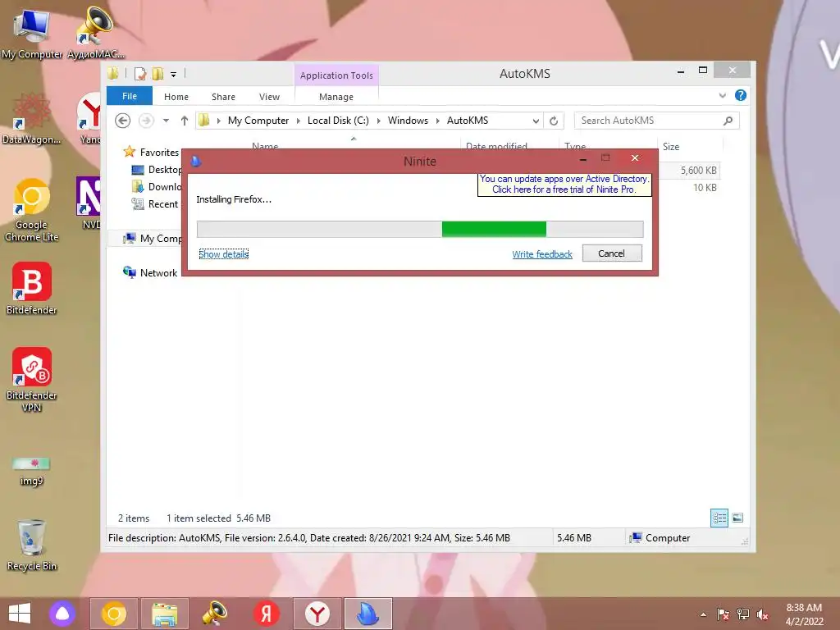The height and width of the screenshot is (630, 840).
Task: Switch to File Explorer in taskbar
Action: pos(164,614)
